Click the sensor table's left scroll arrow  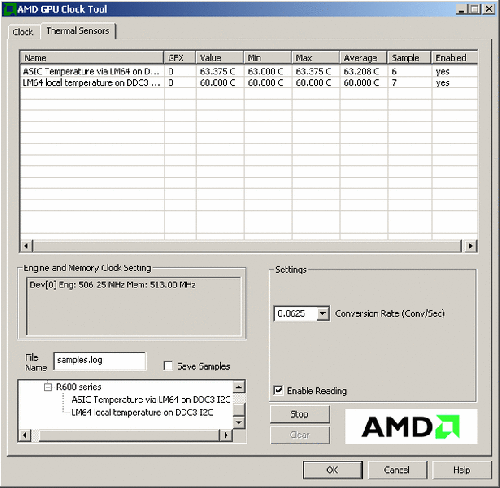click(26, 246)
